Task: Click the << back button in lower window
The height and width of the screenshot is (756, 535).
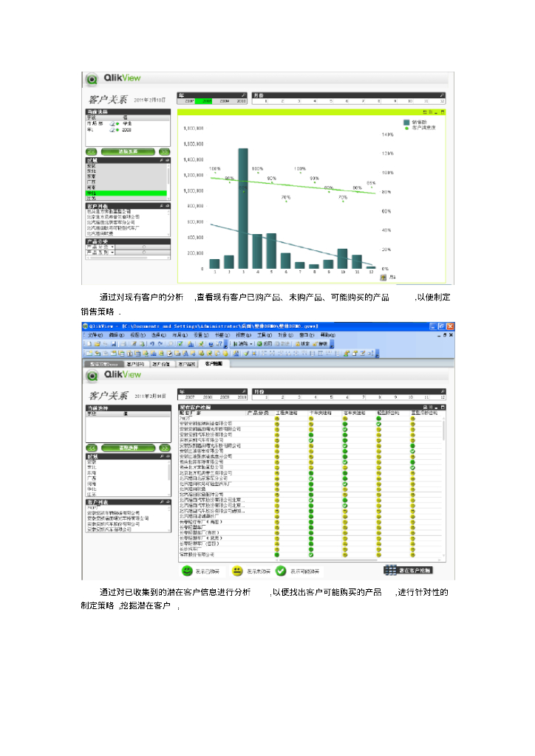Action: click(x=92, y=448)
